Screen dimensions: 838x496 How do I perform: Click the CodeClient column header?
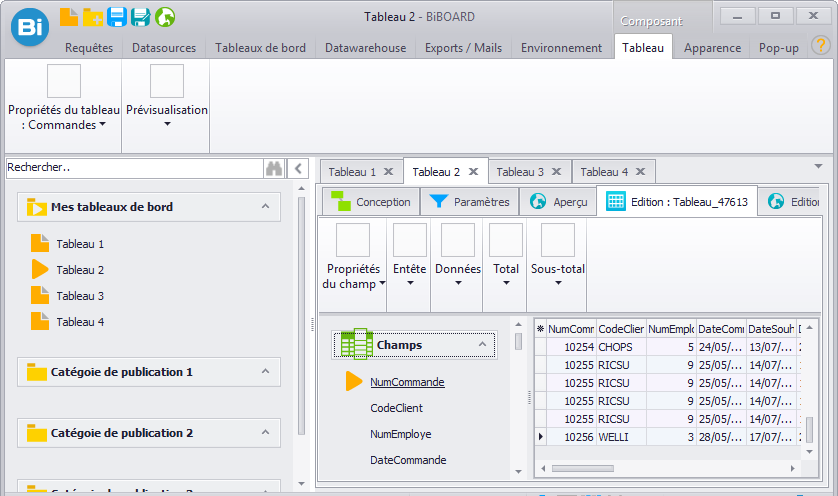click(621, 329)
